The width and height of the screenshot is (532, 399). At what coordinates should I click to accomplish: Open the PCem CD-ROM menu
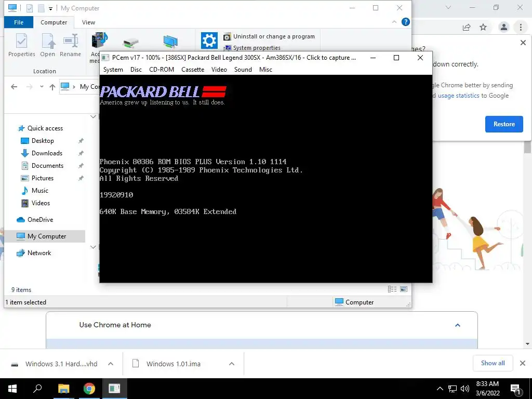point(162,70)
